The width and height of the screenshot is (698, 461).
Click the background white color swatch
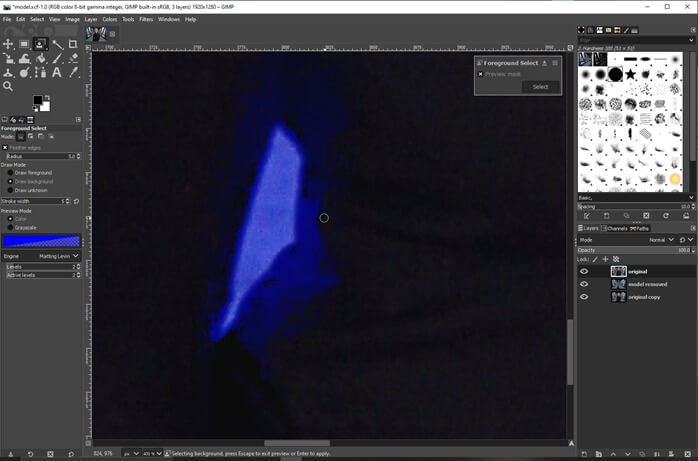pyautogui.click(x=46, y=107)
